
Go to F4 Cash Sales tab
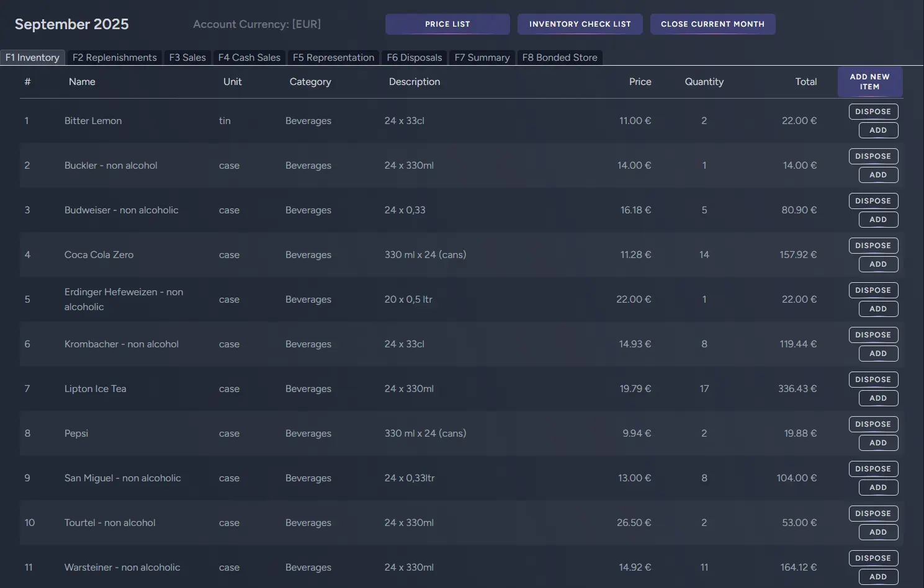[249, 58]
